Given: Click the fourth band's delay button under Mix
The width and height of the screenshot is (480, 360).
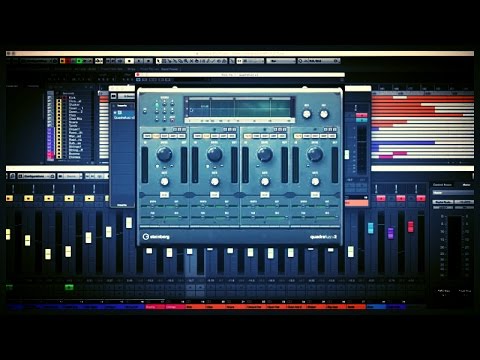Looking at the screenshot, I should coord(315,195).
